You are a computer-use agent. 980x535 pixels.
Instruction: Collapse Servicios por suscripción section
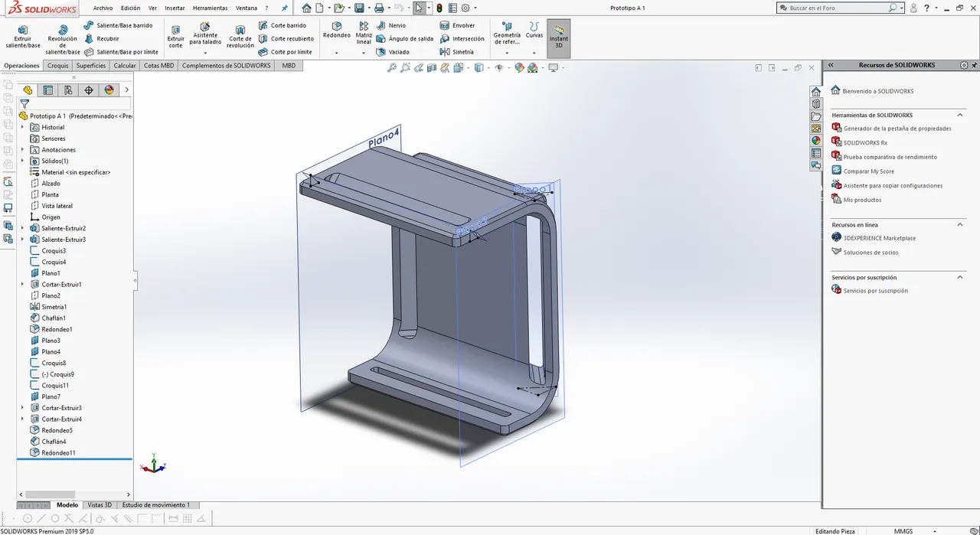[x=960, y=277]
